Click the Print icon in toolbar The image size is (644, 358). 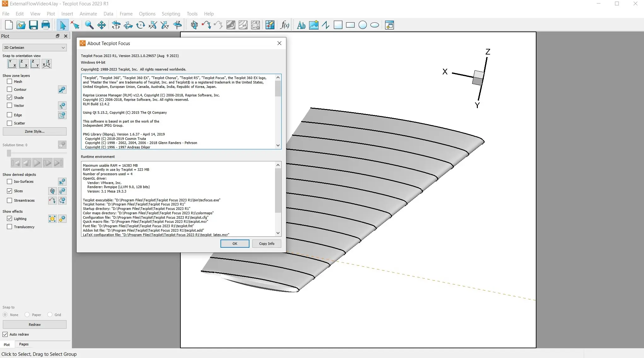pos(46,25)
